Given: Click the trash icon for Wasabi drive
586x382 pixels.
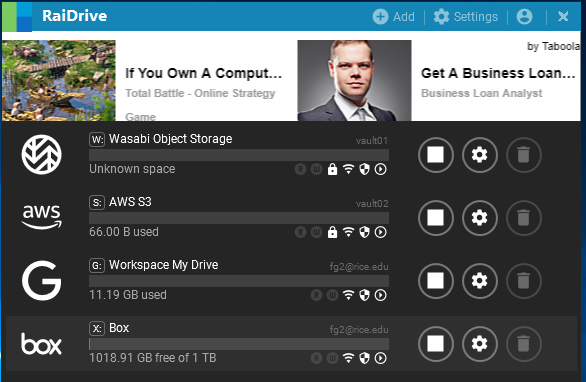Looking at the screenshot, I should [524, 154].
